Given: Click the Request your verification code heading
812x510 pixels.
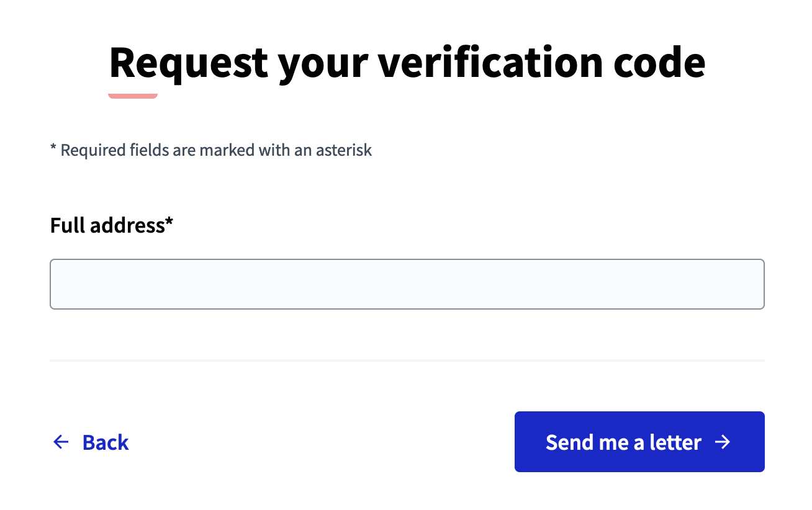Looking at the screenshot, I should point(407,62).
